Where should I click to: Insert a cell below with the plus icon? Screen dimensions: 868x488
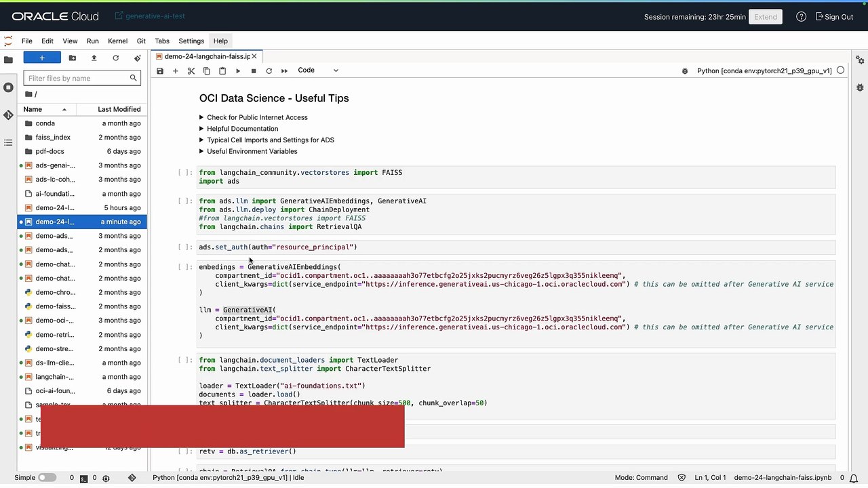pyautogui.click(x=175, y=71)
